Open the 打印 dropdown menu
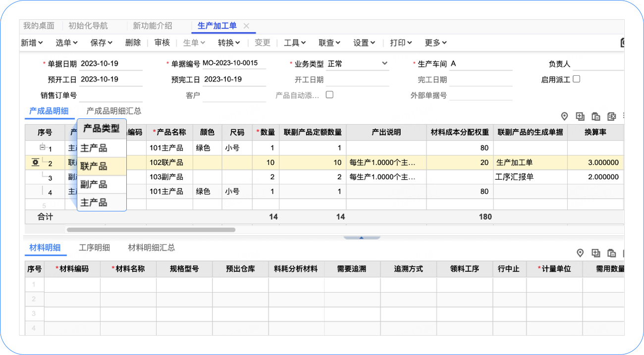This screenshot has height=355, width=644. [401, 43]
